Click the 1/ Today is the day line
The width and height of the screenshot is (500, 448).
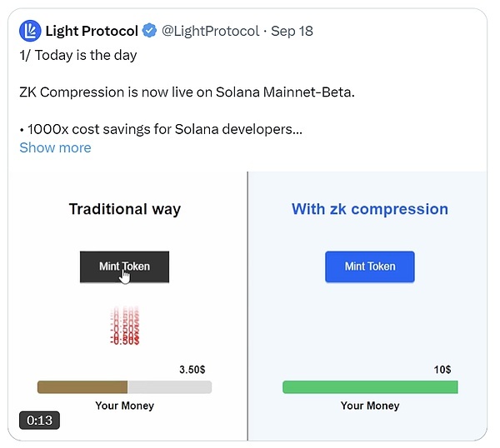pyautogui.click(x=77, y=55)
